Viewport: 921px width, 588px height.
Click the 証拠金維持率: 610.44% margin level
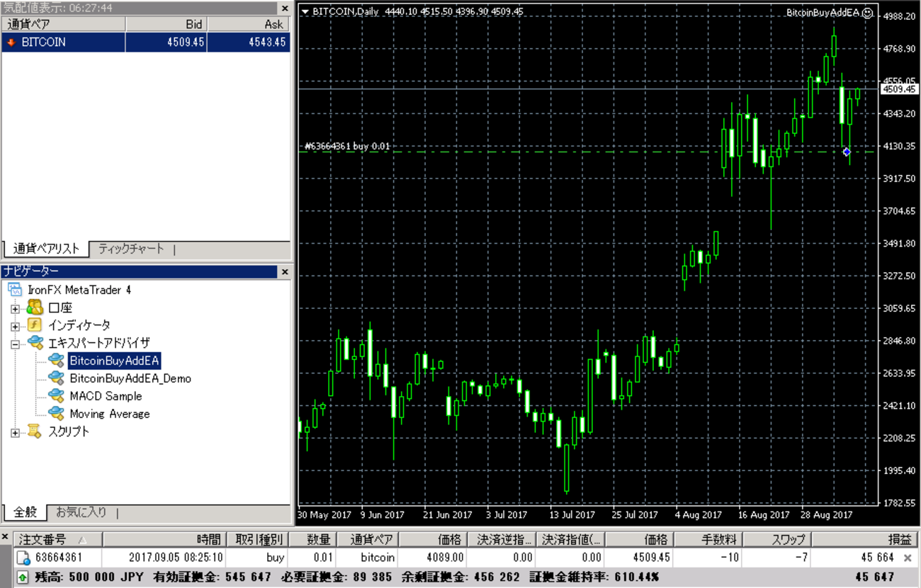click(593, 577)
